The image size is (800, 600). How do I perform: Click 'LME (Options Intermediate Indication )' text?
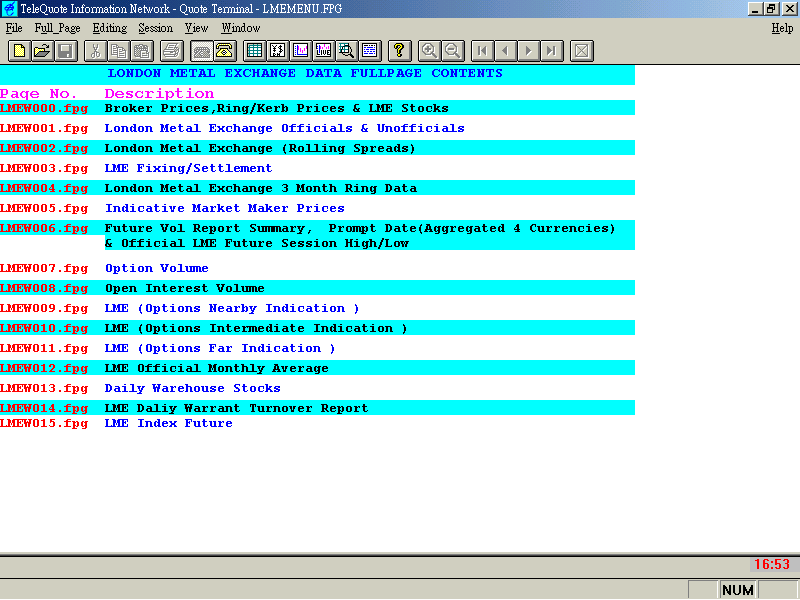pyautogui.click(x=256, y=328)
